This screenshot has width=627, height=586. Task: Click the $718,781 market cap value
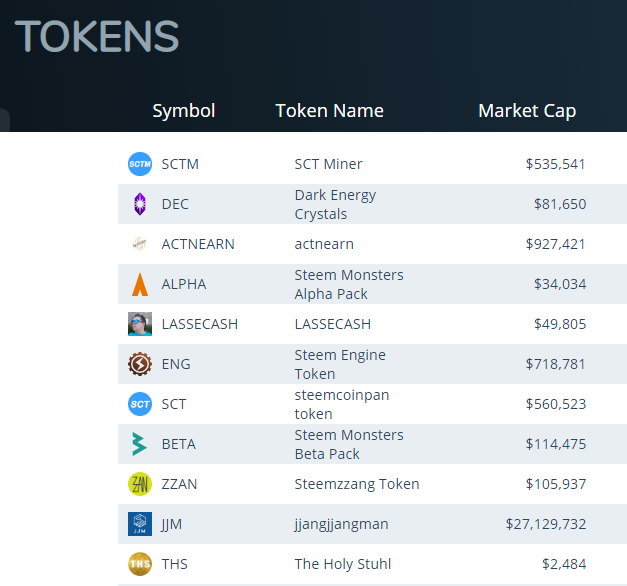coord(555,364)
